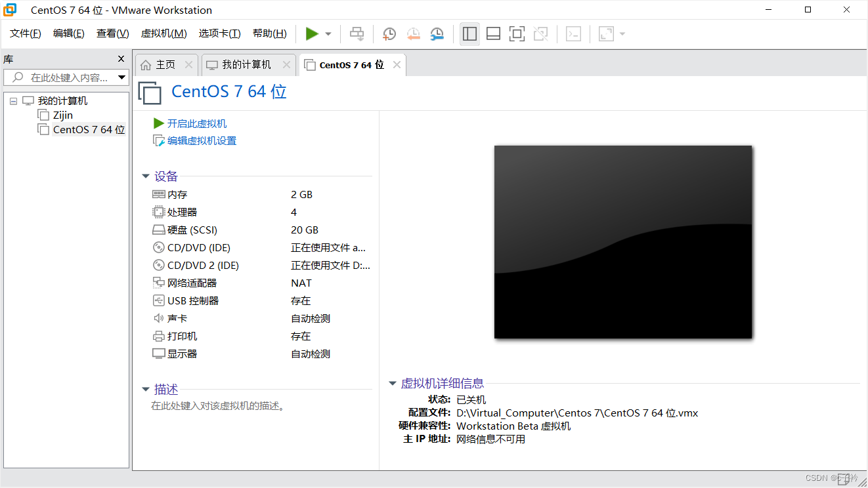This screenshot has height=488, width=868.
Task: Power on VM with green play icon
Action: tap(312, 33)
